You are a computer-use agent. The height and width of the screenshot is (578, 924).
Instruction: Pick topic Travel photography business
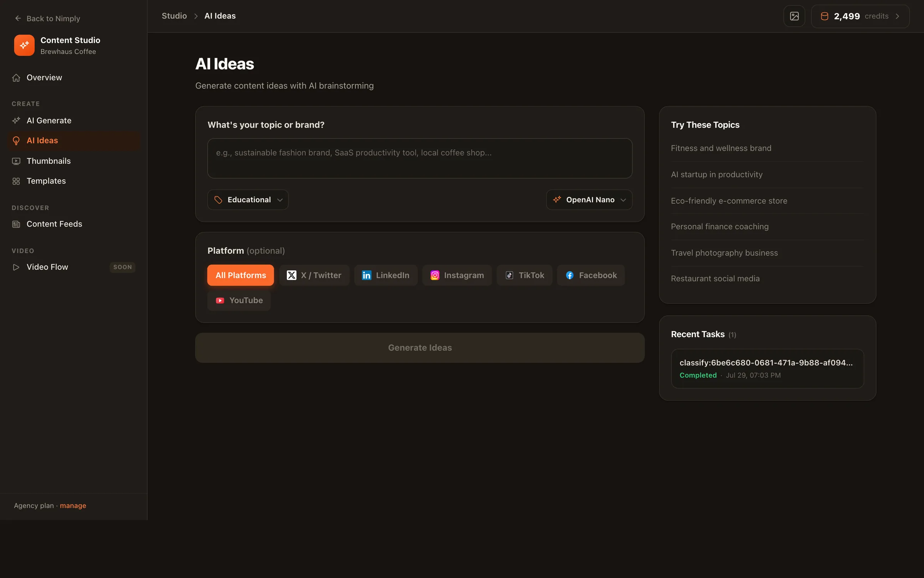724,253
